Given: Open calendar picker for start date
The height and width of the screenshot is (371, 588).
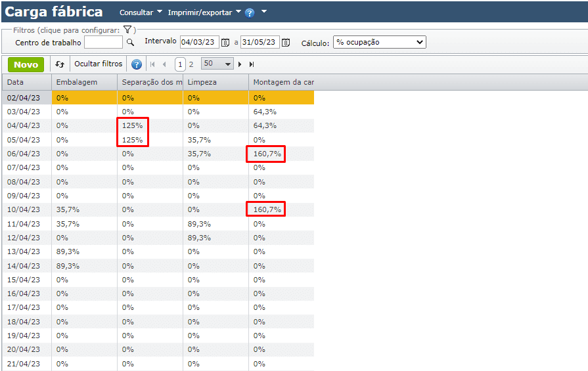Looking at the screenshot, I should click(225, 42).
